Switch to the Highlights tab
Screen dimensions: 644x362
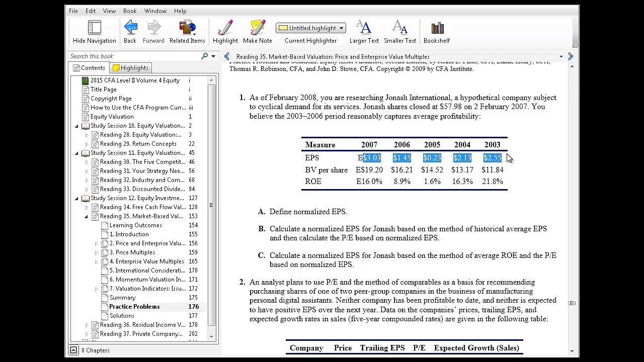point(131,68)
